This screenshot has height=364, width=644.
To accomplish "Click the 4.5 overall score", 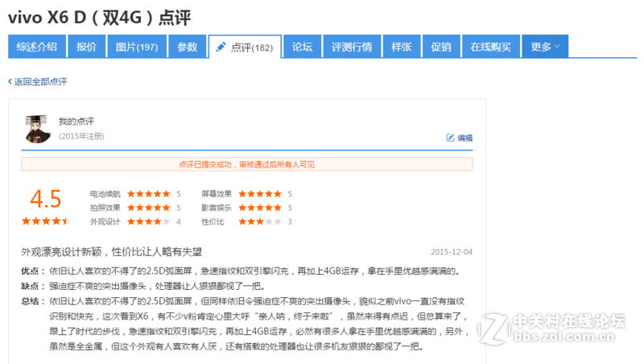I will (x=46, y=199).
